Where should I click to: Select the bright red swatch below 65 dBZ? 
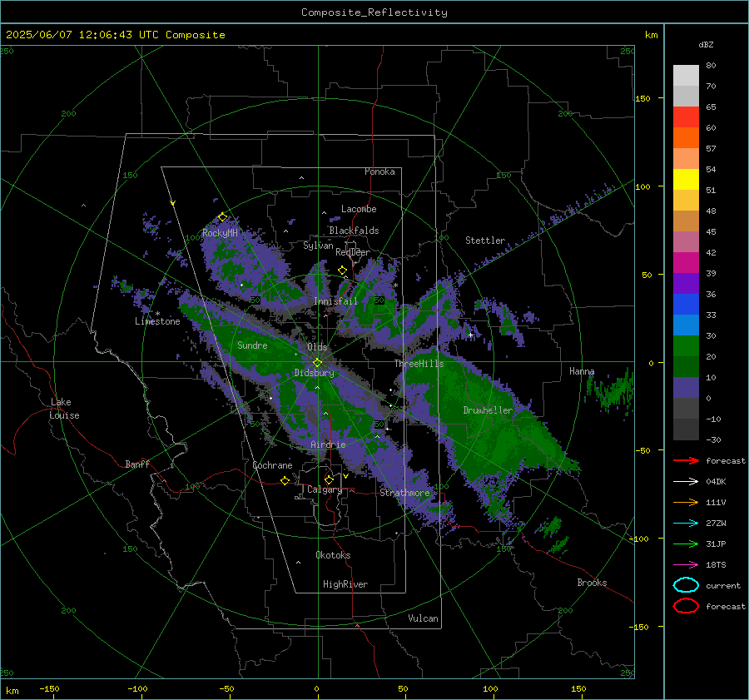pyautogui.click(x=686, y=117)
